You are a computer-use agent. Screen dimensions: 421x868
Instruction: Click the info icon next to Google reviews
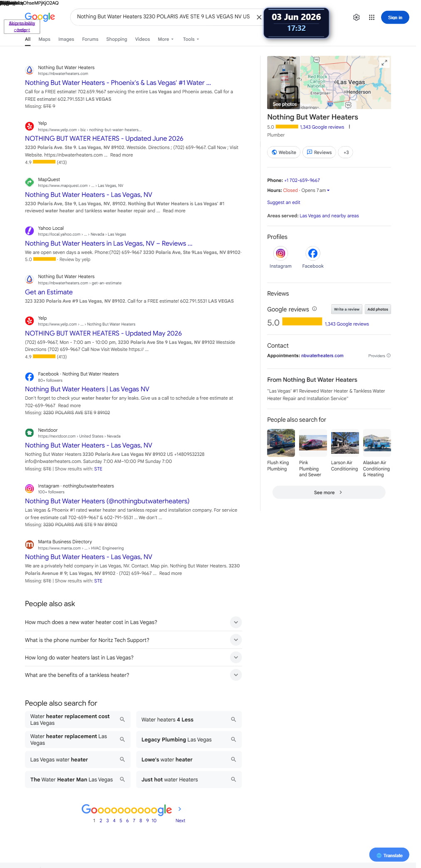point(315,309)
